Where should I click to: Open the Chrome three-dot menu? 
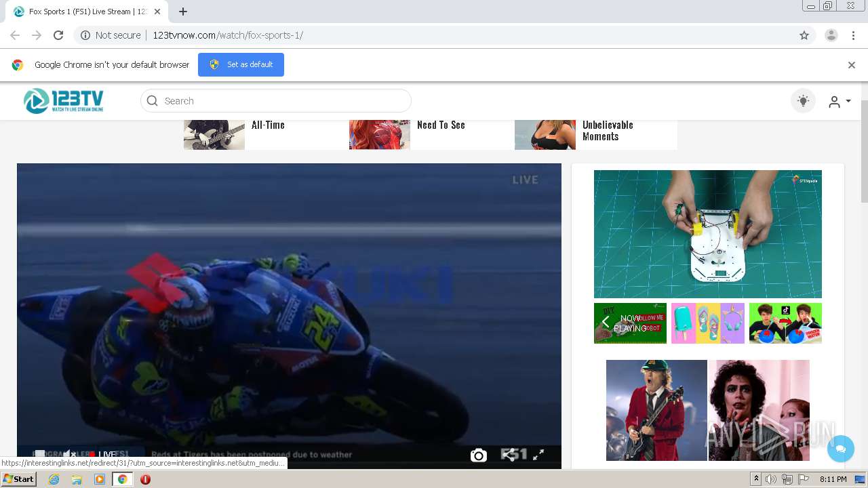[852, 35]
